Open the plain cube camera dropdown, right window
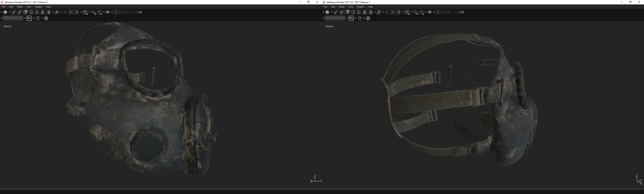 point(421,12)
